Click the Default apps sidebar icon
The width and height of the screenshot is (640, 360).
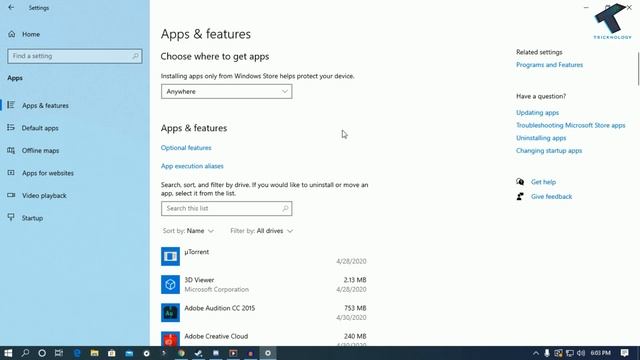click(x=11, y=128)
